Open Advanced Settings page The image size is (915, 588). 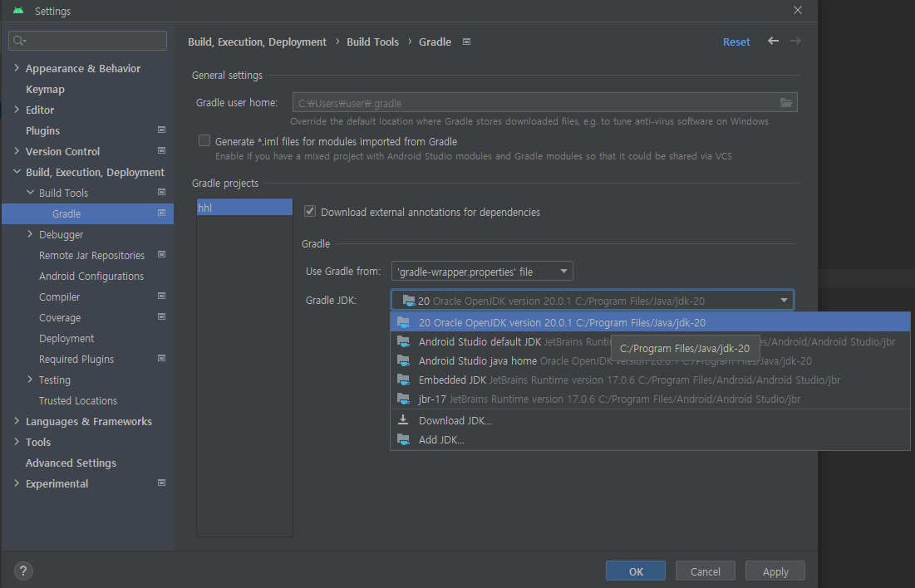click(x=71, y=463)
